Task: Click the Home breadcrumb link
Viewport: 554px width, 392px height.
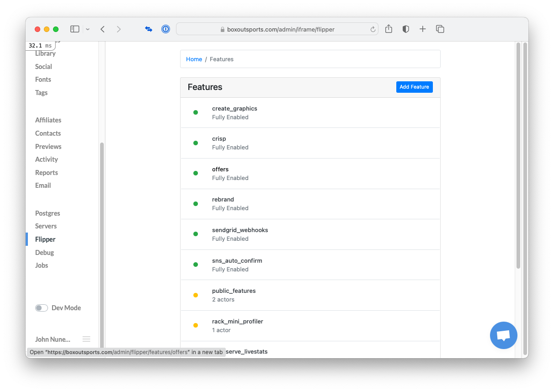Action: (194, 59)
